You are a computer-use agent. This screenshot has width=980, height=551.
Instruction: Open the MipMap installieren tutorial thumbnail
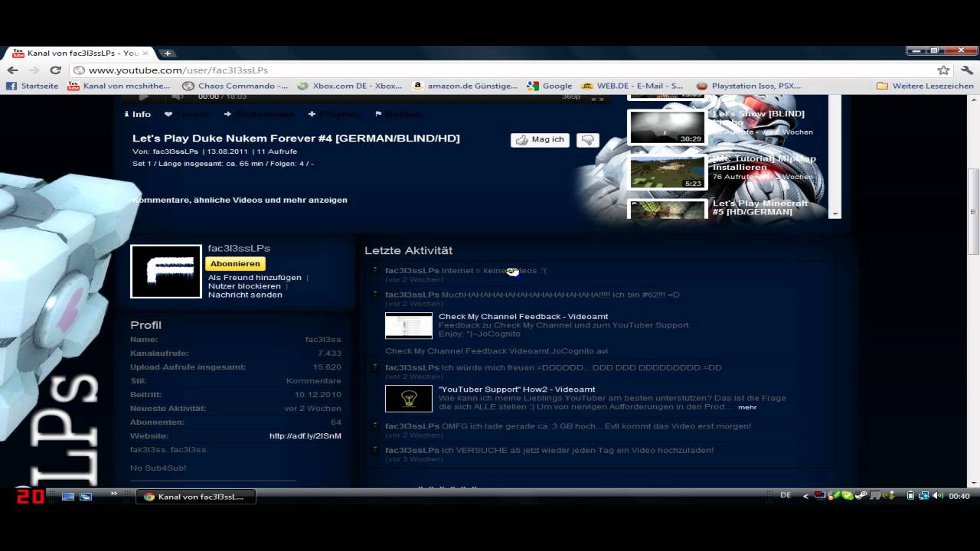[x=666, y=172]
